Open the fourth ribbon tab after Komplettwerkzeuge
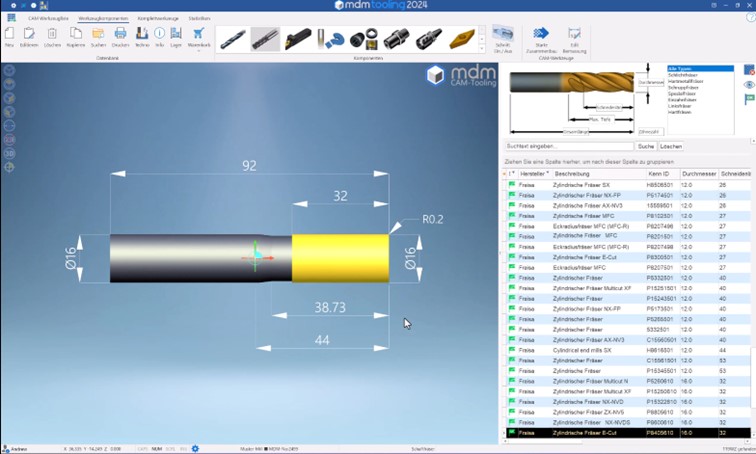The height and width of the screenshot is (454, 756). [x=199, y=18]
